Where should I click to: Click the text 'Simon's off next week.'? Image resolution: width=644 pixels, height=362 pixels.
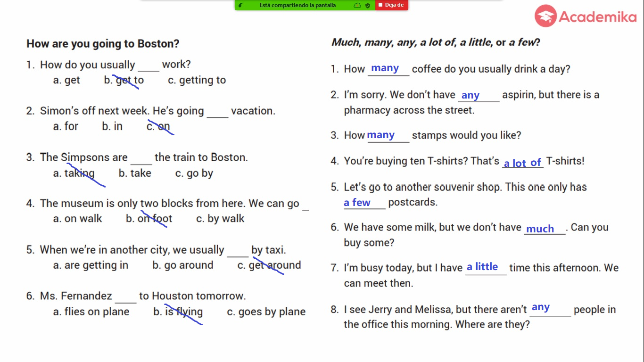(96, 111)
